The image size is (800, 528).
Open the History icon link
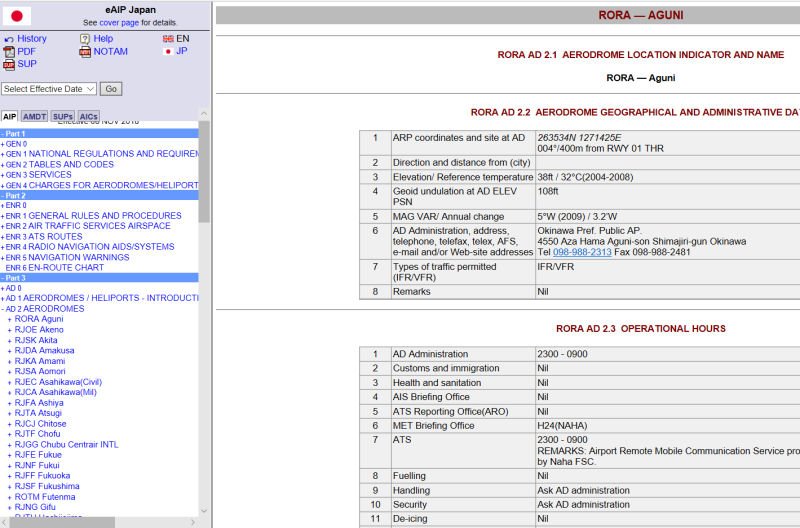(9, 39)
